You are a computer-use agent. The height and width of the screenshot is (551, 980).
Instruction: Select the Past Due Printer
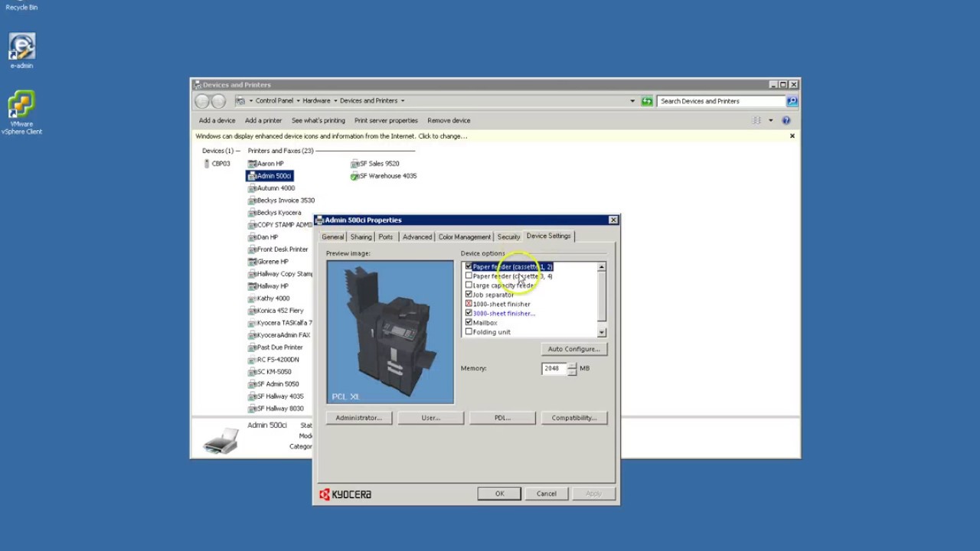tap(275, 347)
